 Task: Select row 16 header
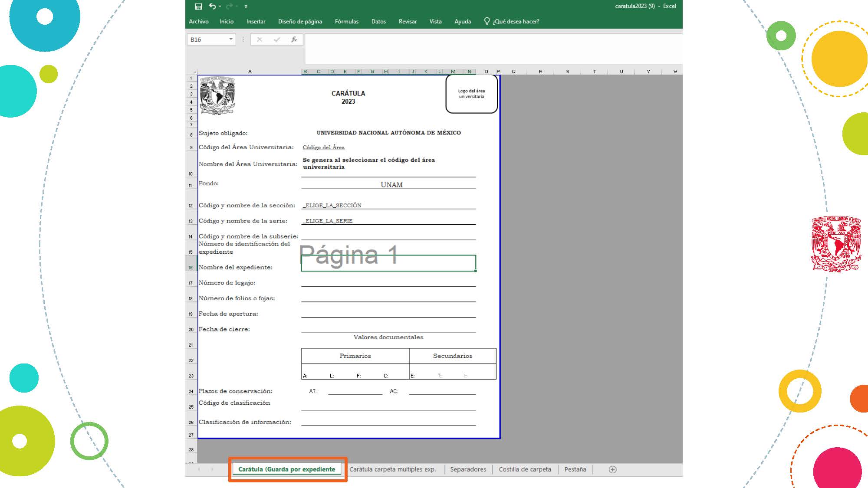click(x=191, y=263)
